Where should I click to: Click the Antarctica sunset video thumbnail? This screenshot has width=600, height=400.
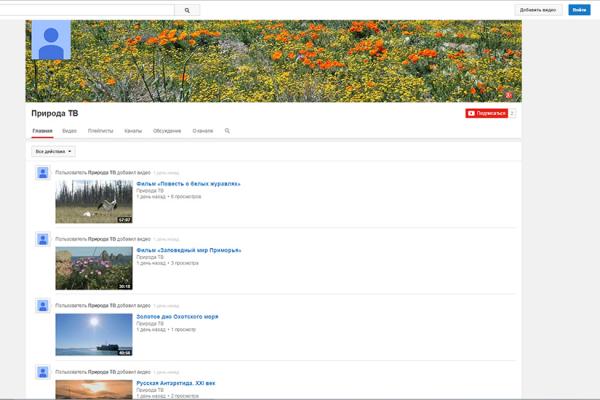point(94,390)
